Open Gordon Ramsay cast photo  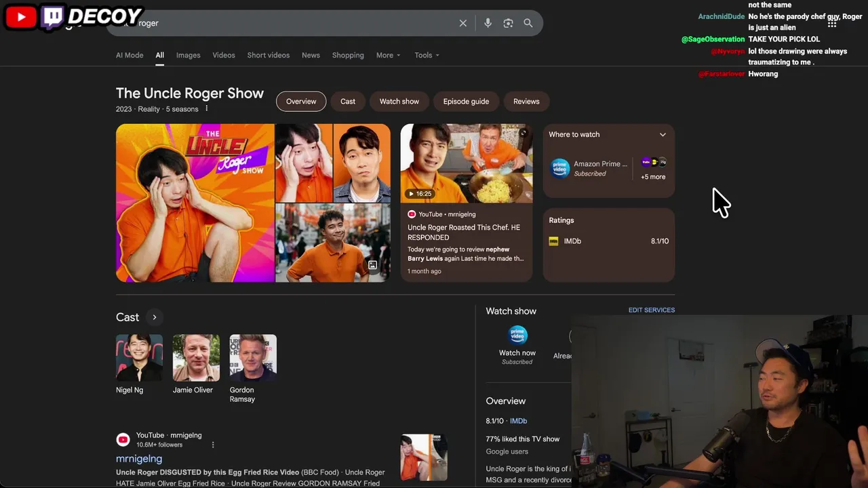point(253,358)
